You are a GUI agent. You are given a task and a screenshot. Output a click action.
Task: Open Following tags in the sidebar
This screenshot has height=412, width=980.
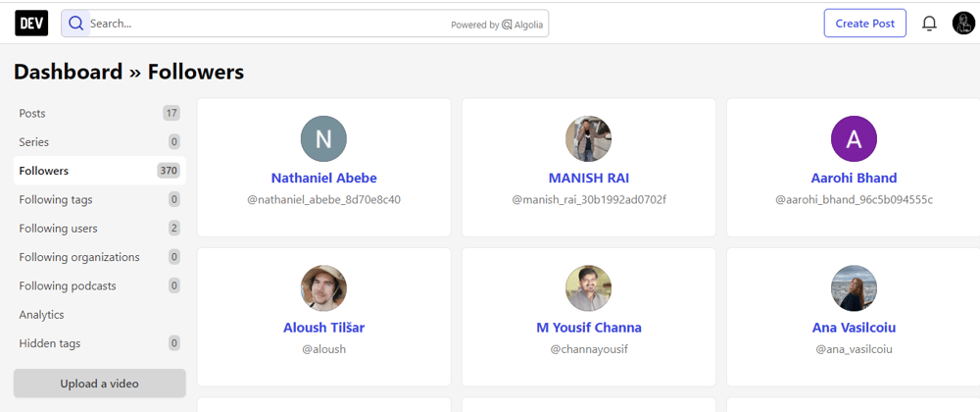99,199
